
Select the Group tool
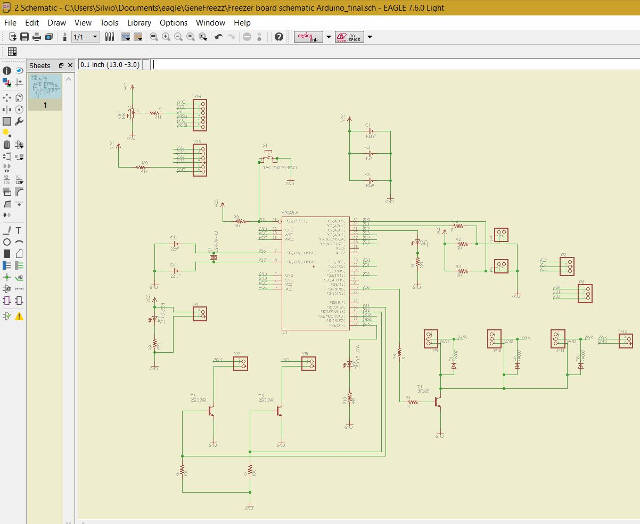click(7, 122)
